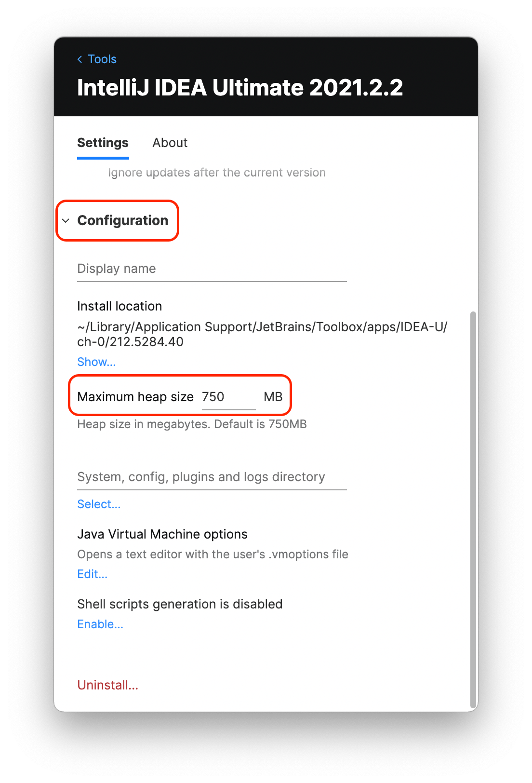Collapse the Configuration section chevron

tap(66, 222)
